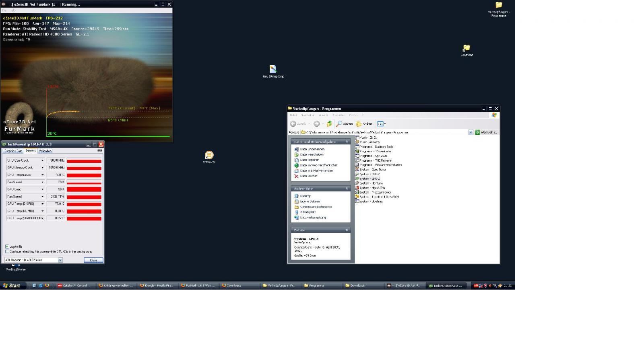Viewport: 644px width, 362px height.
Task: Open ATI Radeon HD 4800 Series selector
Action: tap(33, 260)
